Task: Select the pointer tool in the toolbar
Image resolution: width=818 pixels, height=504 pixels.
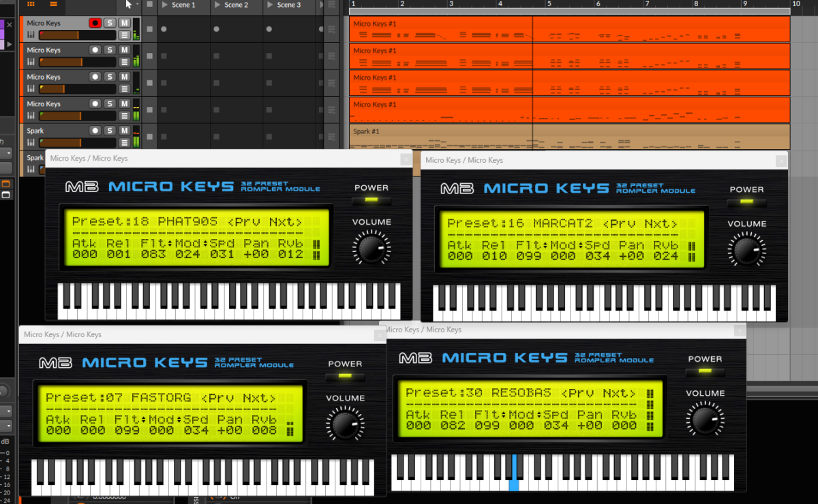Action: coord(130,4)
